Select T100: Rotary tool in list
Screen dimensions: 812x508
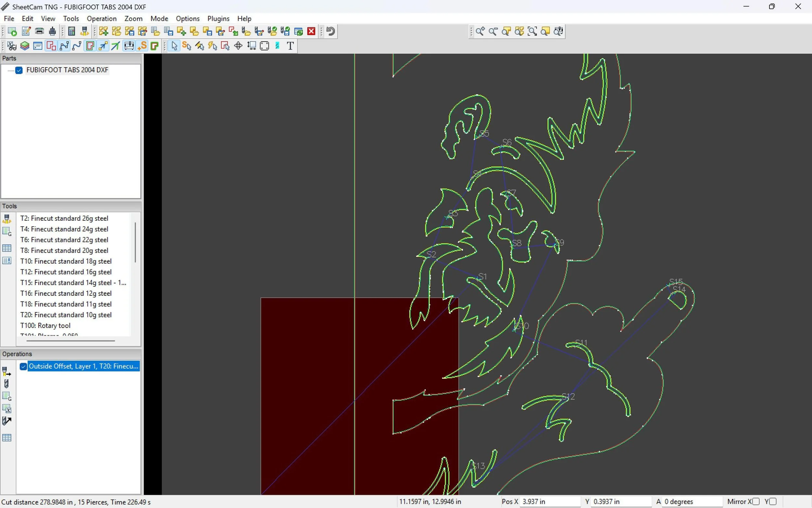(x=45, y=326)
